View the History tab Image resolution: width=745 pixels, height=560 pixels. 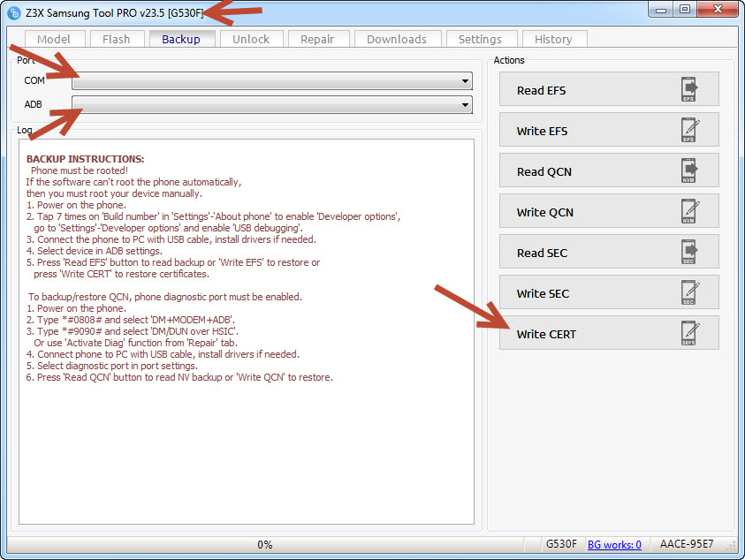point(553,39)
